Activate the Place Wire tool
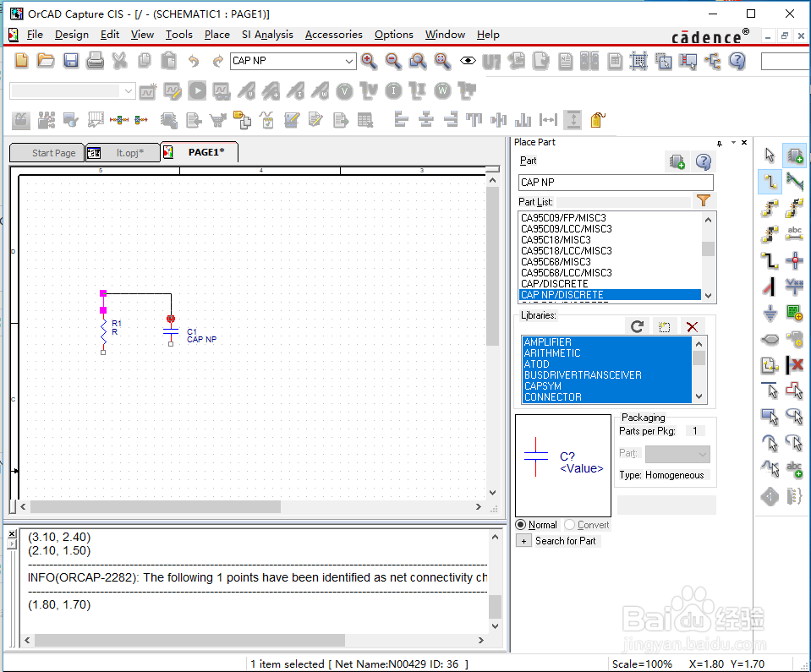This screenshot has width=811, height=672. 770,182
